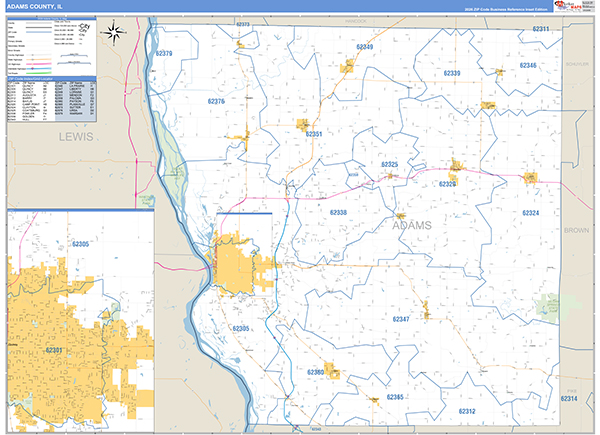
Task: Click the BROWN county label
Action: [x=576, y=230]
